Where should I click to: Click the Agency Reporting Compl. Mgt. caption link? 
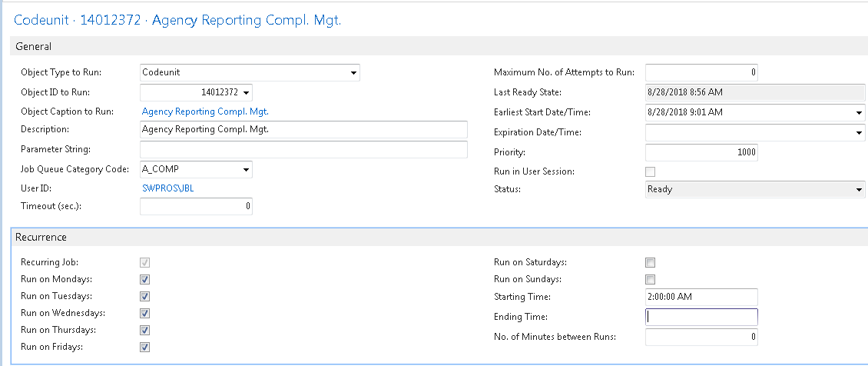[205, 111]
